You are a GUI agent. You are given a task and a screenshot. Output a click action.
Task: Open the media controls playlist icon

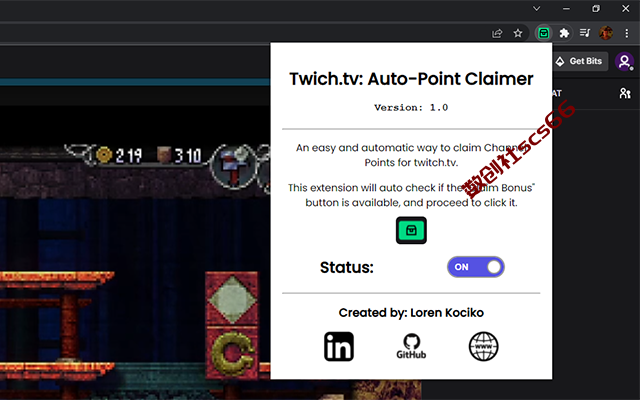click(x=585, y=33)
